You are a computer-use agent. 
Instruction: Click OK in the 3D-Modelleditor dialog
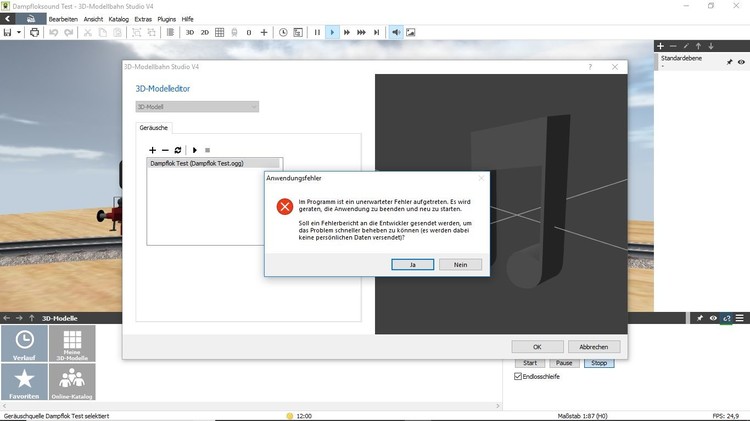tap(538, 347)
